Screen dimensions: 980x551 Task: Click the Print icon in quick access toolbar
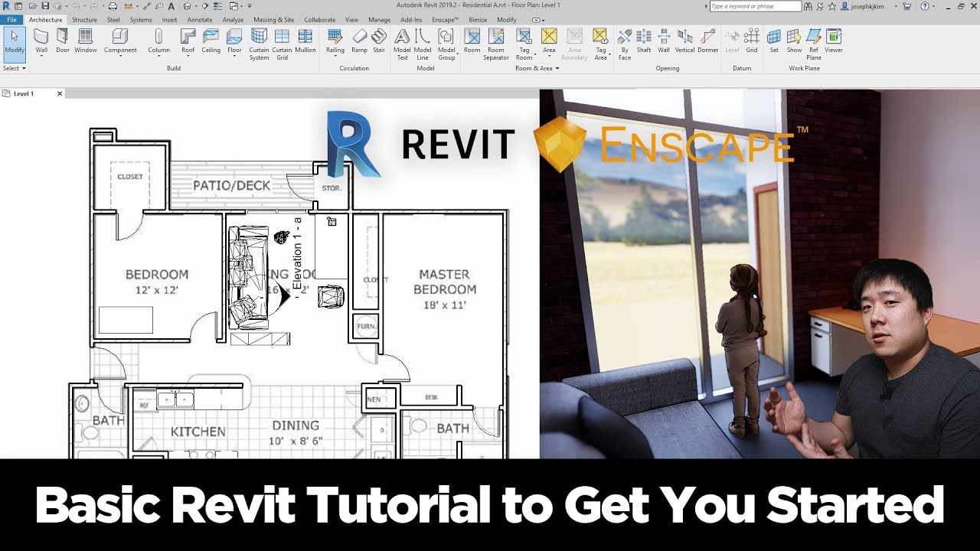tap(113, 6)
